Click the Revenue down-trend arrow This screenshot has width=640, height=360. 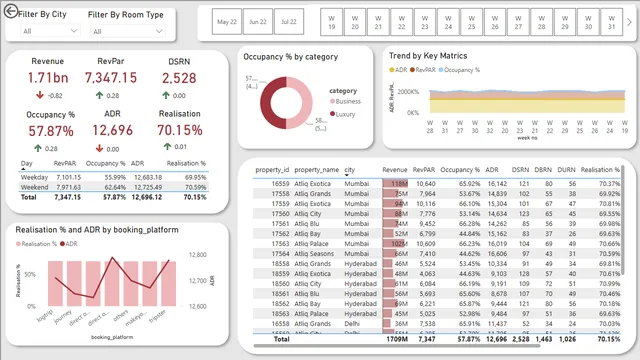[x=40, y=95]
